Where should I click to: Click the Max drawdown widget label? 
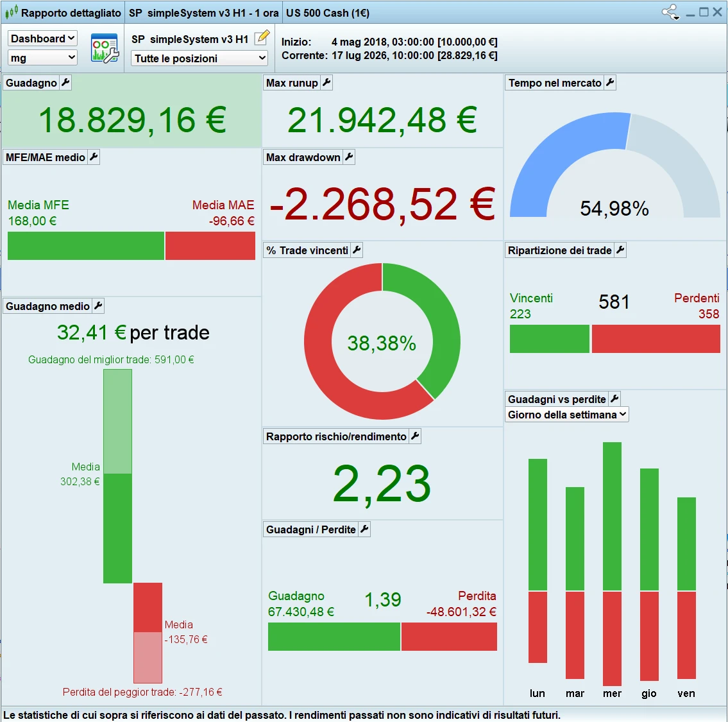click(303, 157)
